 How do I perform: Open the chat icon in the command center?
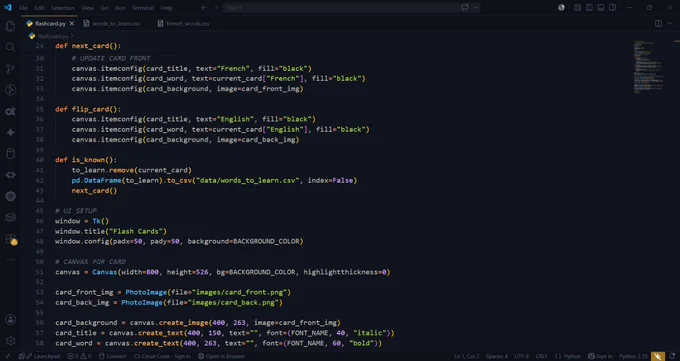pos(465,7)
